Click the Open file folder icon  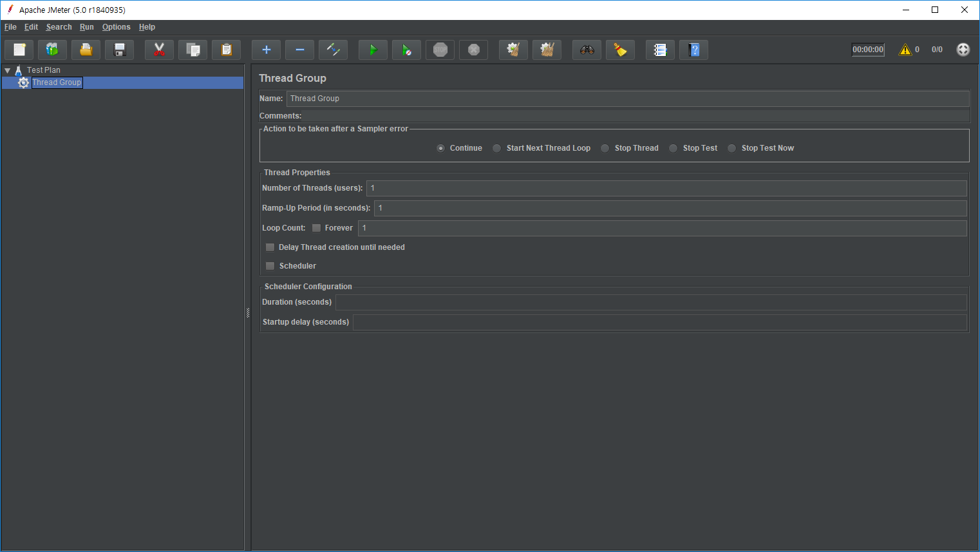[x=86, y=50]
